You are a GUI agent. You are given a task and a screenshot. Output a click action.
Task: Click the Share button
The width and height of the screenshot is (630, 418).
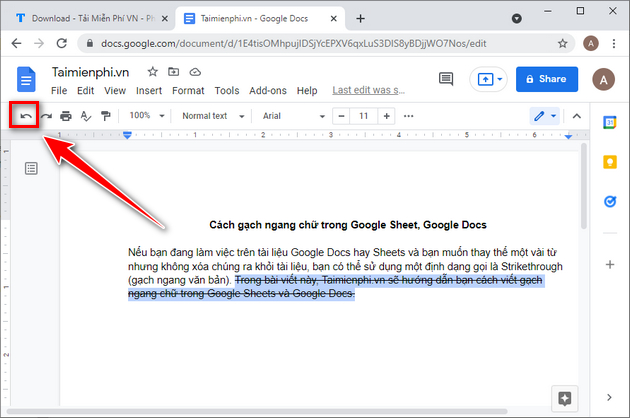click(x=547, y=79)
